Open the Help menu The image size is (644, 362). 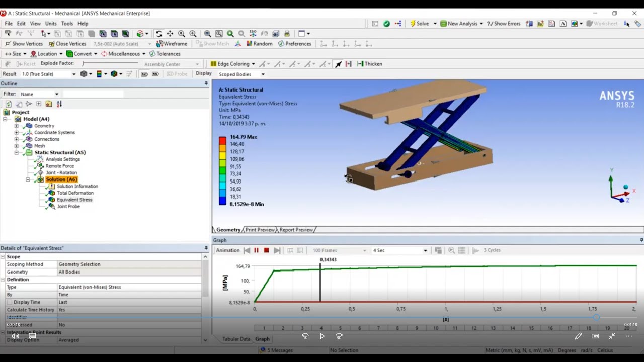click(83, 24)
